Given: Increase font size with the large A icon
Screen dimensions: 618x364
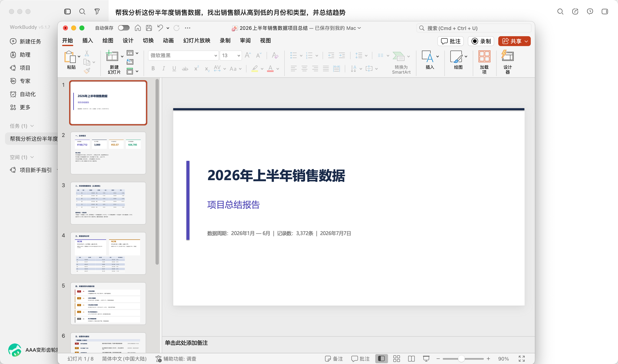Looking at the screenshot, I should pos(248,55).
